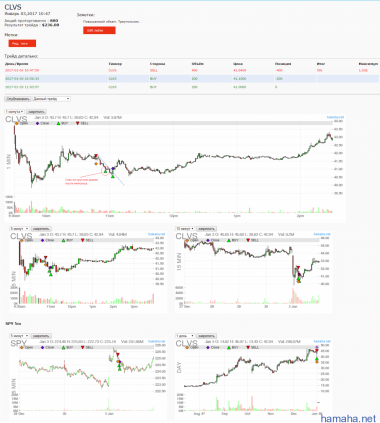Viewport: 380px width, 423px height.
Task: Click the 400 volume cell in the SELL row
Action: 194,70
